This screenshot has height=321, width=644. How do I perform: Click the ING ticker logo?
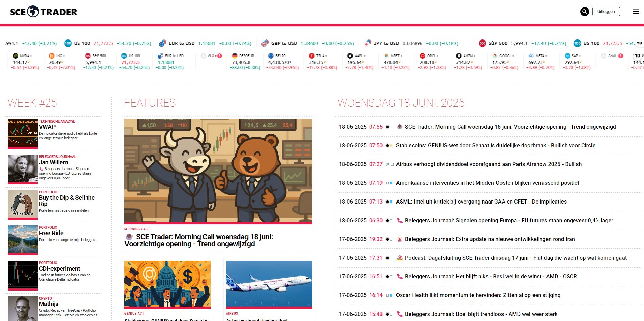(52, 56)
